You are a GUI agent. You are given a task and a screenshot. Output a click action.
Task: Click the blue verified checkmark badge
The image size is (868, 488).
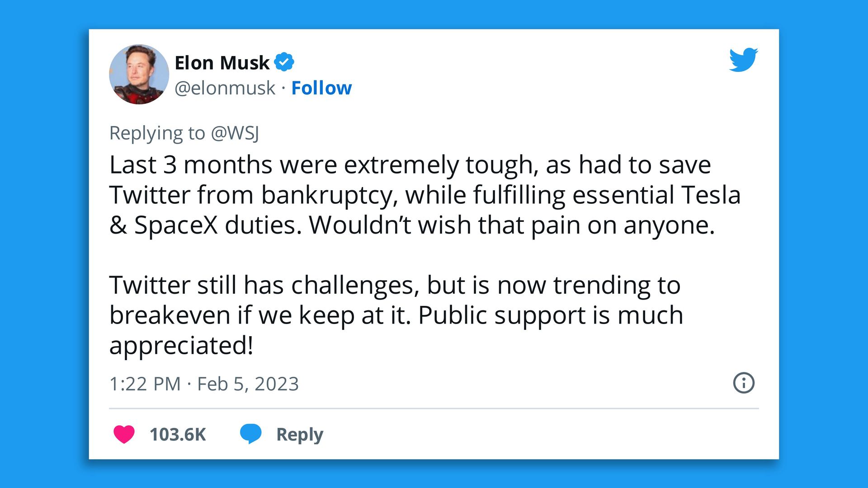click(x=284, y=62)
